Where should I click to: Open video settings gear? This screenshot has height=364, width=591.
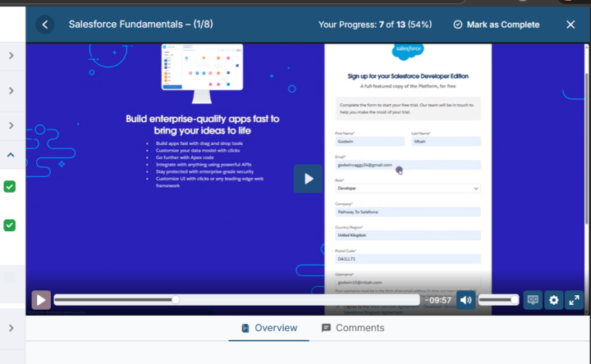tap(553, 300)
